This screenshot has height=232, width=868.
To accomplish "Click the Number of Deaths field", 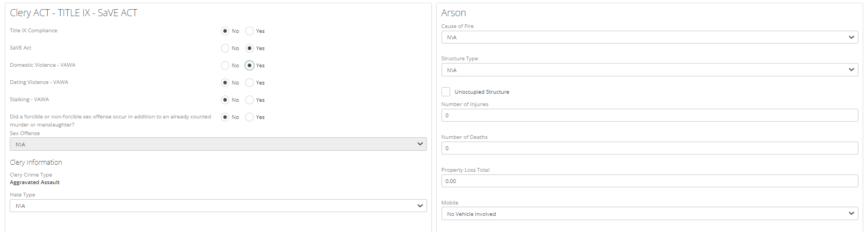I will tap(649, 148).
